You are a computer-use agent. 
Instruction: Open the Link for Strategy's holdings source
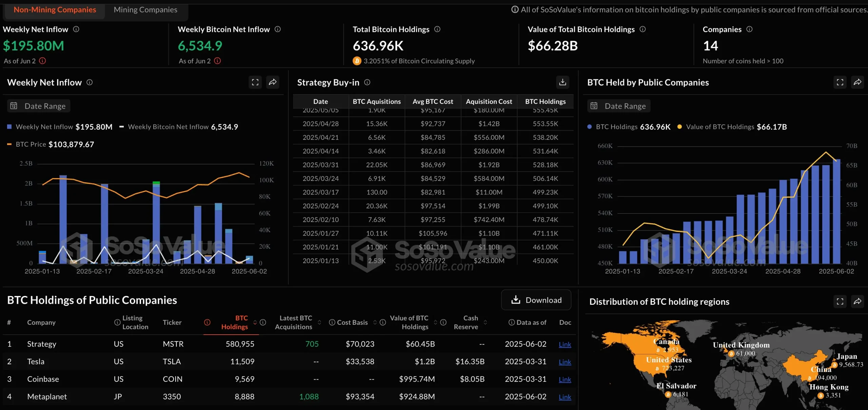point(564,344)
